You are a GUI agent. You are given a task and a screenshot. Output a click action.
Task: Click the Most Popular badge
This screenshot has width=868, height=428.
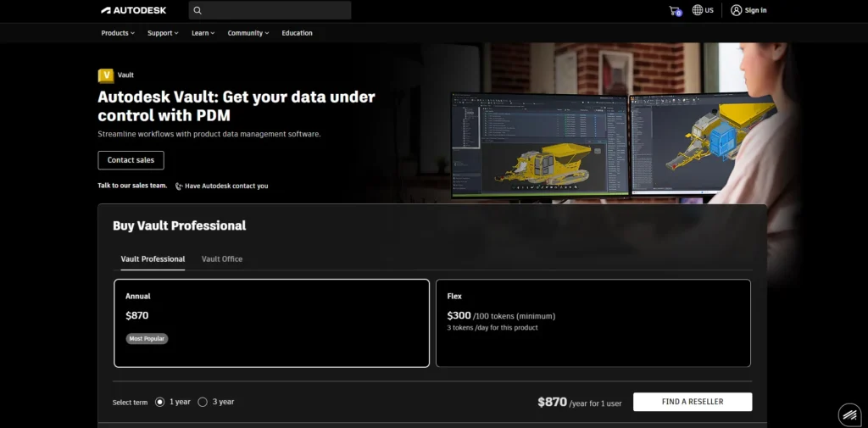(x=147, y=339)
